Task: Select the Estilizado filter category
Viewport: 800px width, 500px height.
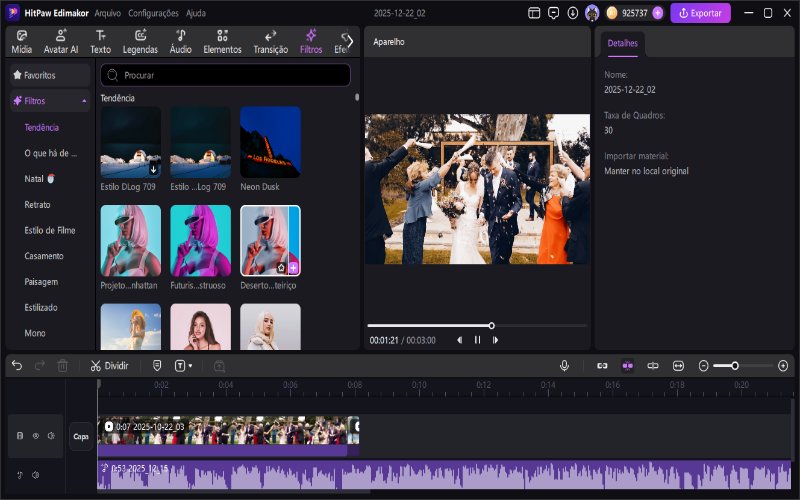Action: [x=41, y=307]
